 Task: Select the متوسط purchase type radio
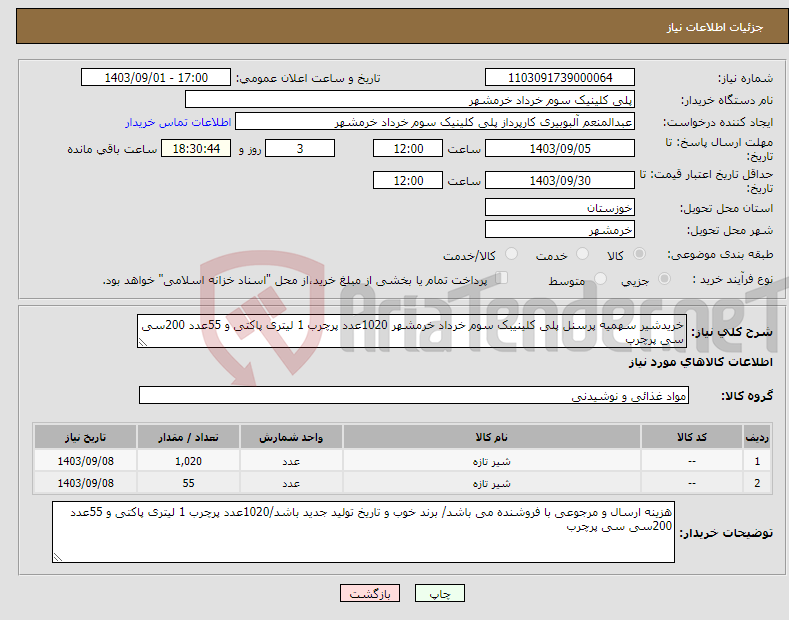click(x=600, y=279)
